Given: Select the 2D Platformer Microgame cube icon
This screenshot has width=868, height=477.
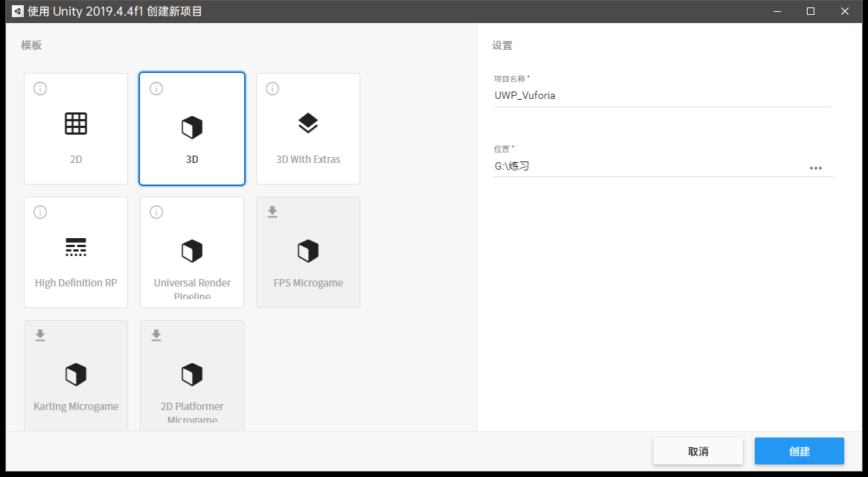Looking at the screenshot, I should 192,374.
